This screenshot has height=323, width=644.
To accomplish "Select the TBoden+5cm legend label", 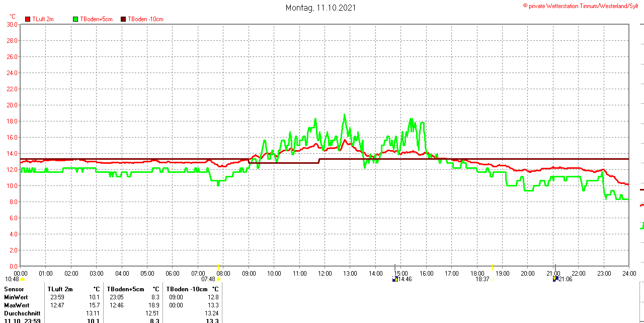I will (x=96, y=19).
